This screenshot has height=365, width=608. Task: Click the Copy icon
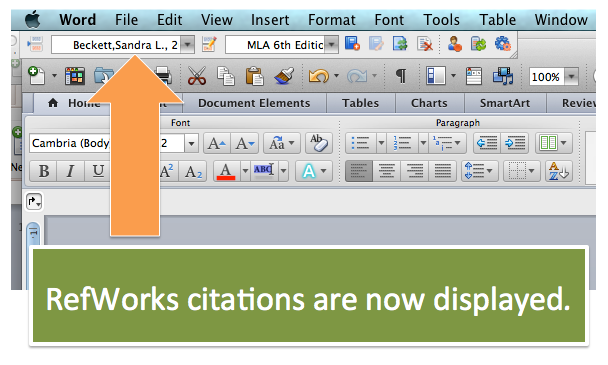click(x=226, y=76)
